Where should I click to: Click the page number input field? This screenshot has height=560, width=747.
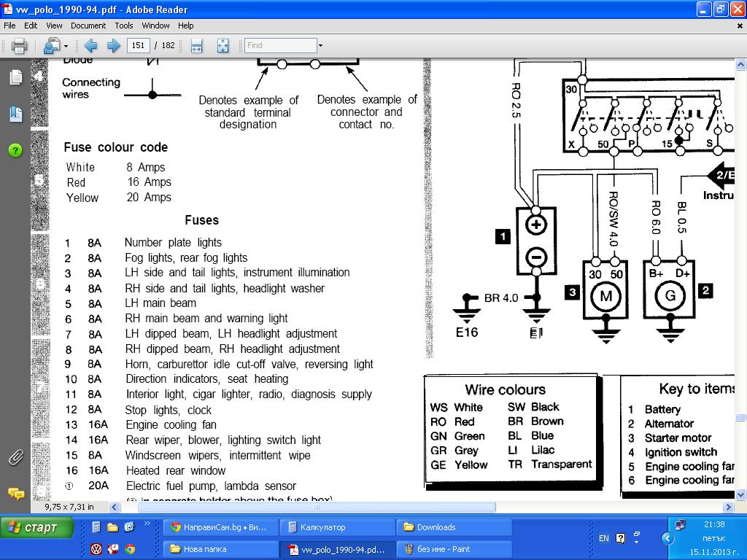[x=138, y=46]
